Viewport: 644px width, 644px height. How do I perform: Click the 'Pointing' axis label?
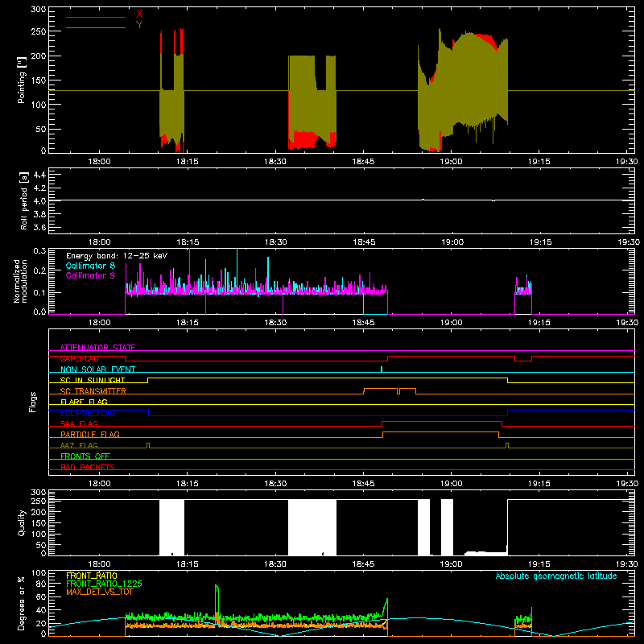(22, 80)
